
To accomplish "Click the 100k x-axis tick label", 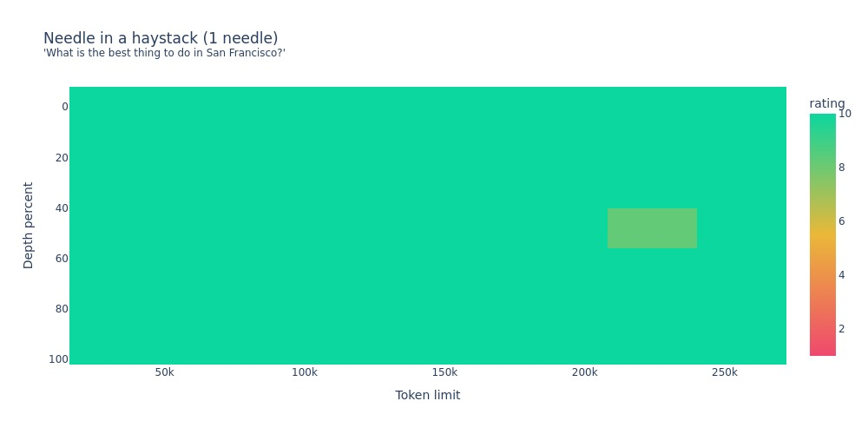I will (x=305, y=372).
